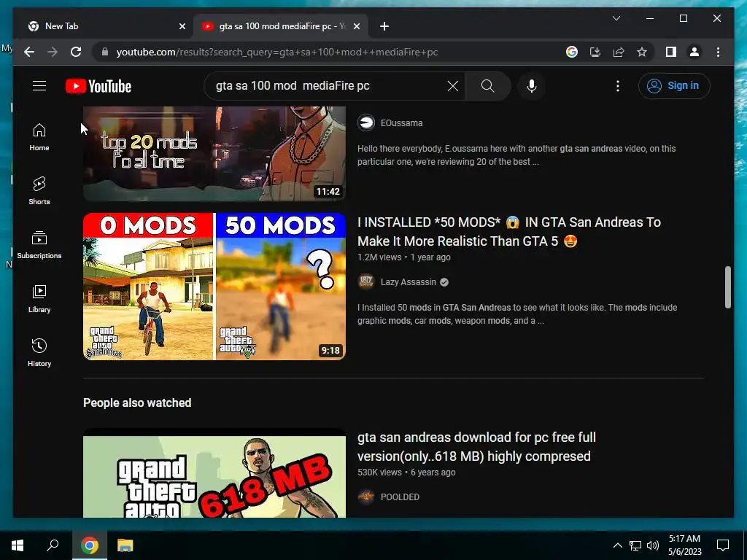Click the People also watched heading
Screen dimensions: 747x560
click(137, 402)
